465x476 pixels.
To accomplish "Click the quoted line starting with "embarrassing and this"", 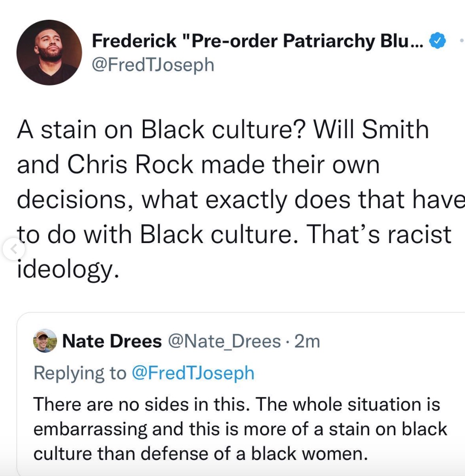I will (x=240, y=429).
